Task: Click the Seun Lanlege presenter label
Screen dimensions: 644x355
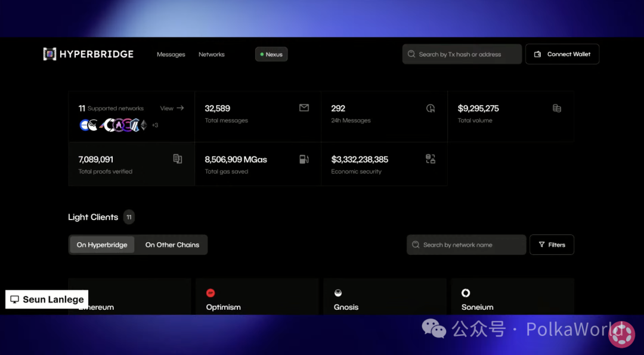Action: [x=47, y=299]
